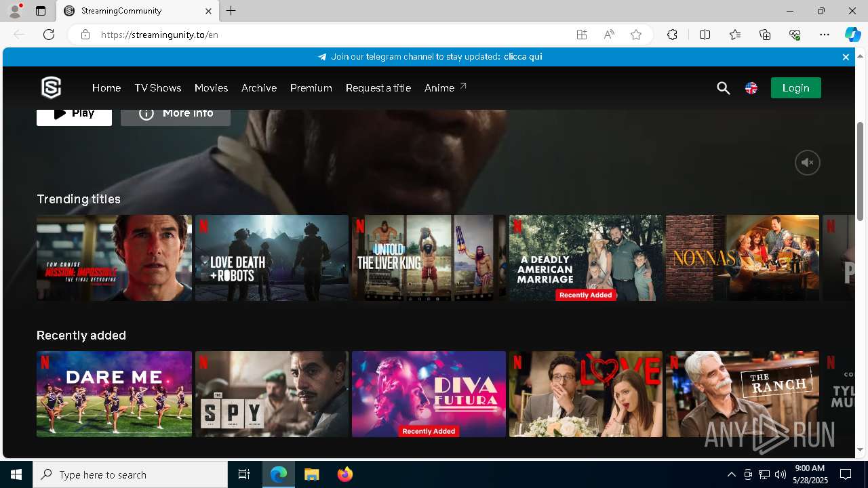This screenshot has width=868, height=488.
Task: Open Mission Impossible Final Reckoning thumbnail
Action: [114, 258]
